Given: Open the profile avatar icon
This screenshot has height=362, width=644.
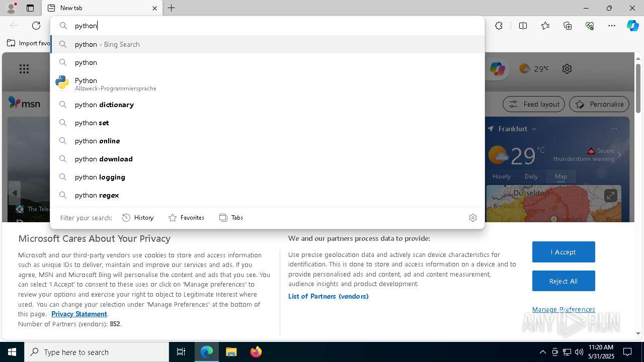Looking at the screenshot, I should [x=11, y=8].
